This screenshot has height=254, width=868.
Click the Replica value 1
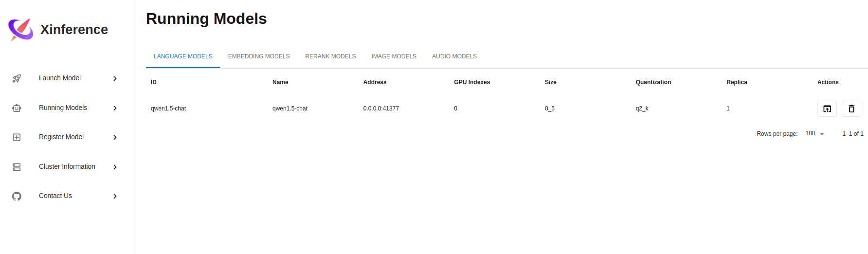728,109
